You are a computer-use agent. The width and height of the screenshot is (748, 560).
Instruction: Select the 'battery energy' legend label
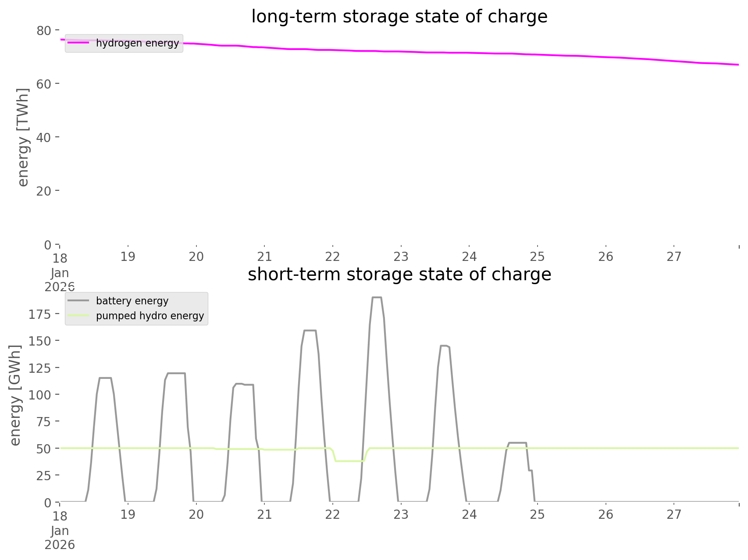pos(132,301)
